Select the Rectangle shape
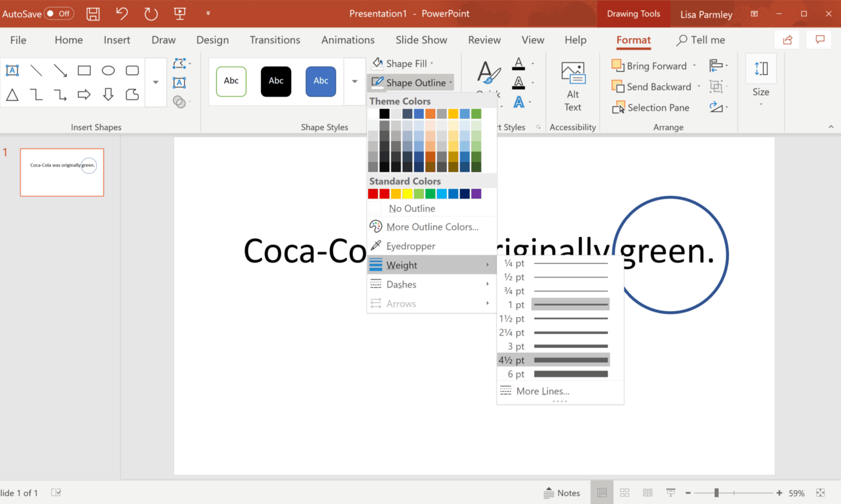The image size is (841, 504). point(84,70)
